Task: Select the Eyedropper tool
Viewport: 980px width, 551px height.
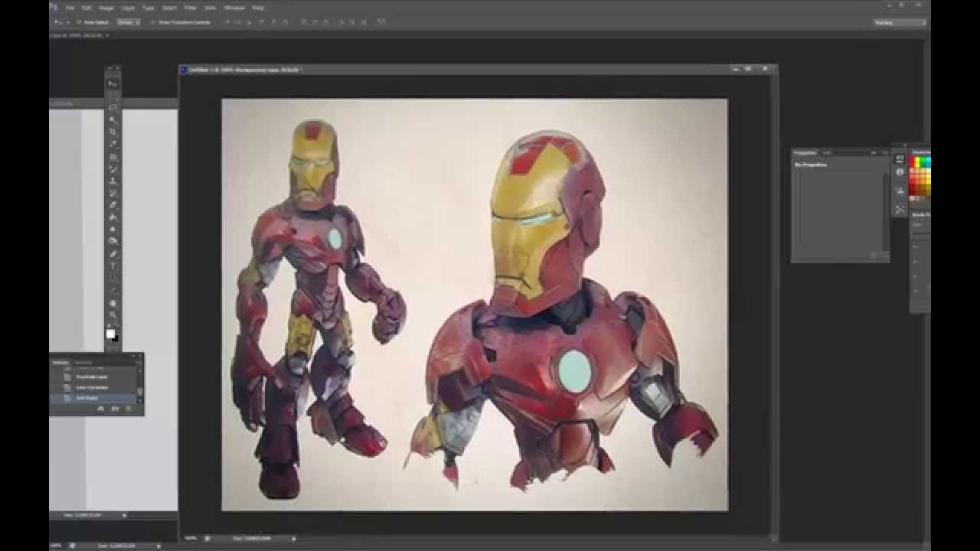Action: [113, 144]
